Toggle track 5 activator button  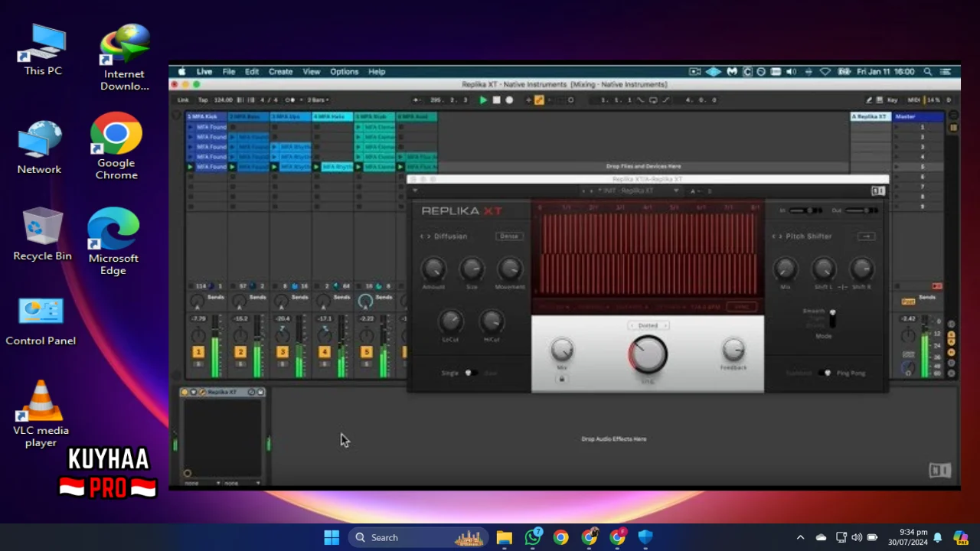click(366, 351)
